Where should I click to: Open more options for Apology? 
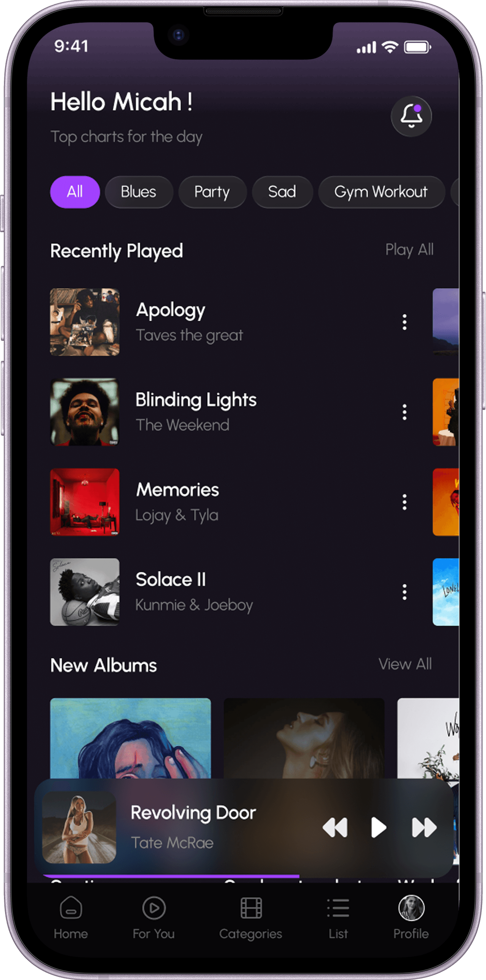tap(404, 322)
